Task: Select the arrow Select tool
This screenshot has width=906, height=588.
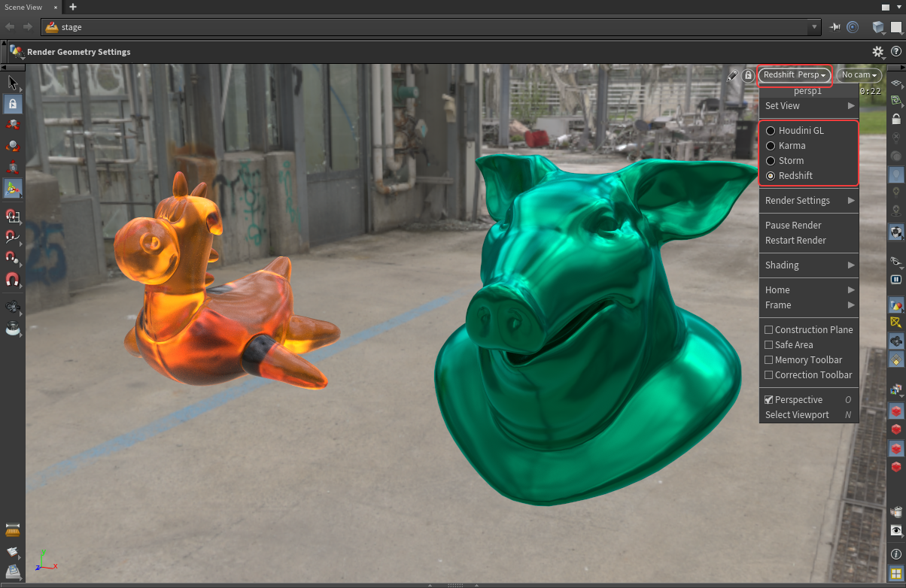Action: pyautogui.click(x=12, y=82)
